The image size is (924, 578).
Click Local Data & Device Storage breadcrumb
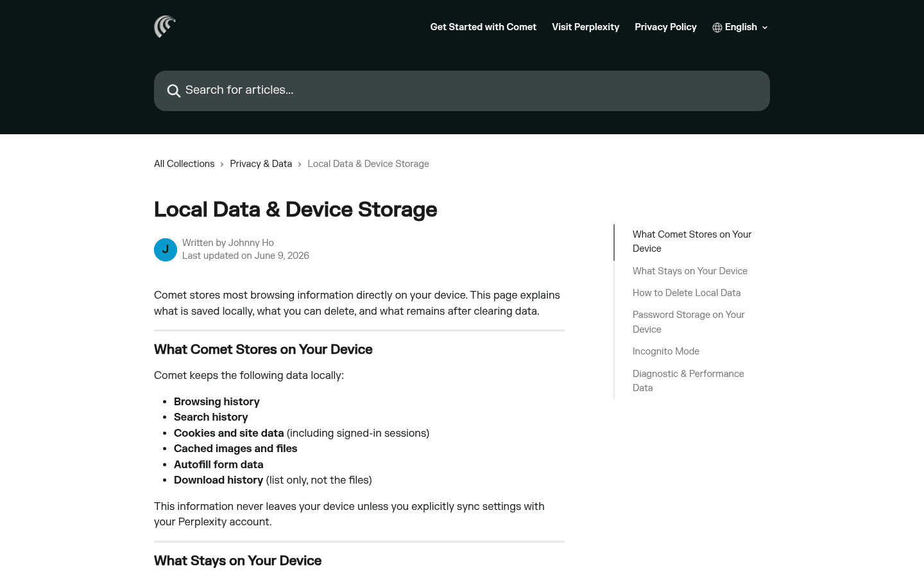pos(368,164)
